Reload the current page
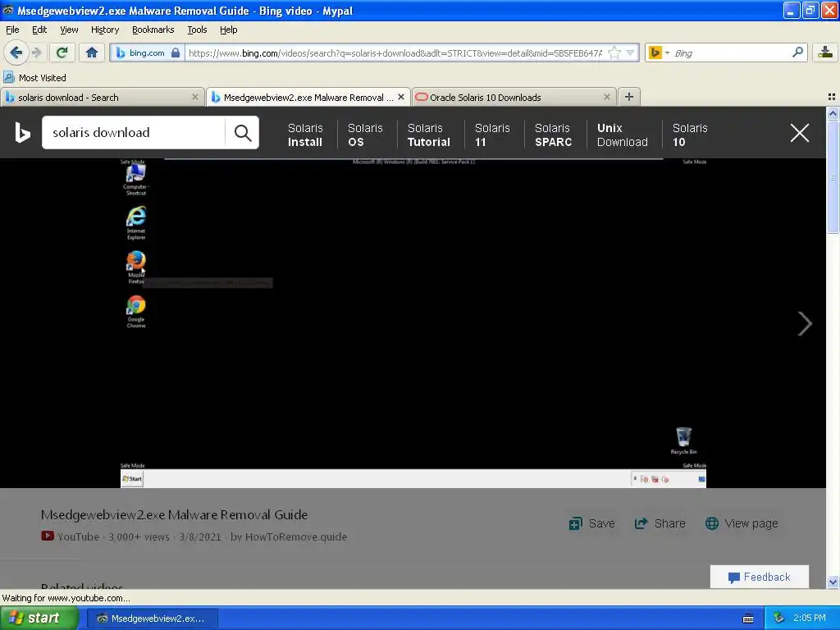 (62, 52)
